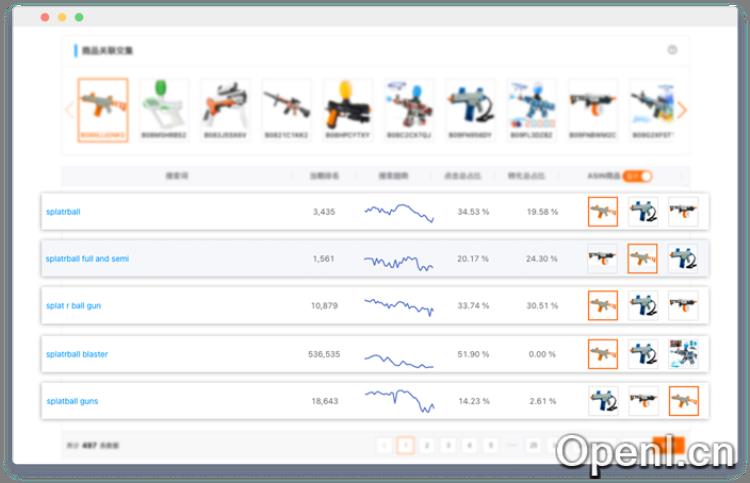Click the help icon in the panel header
This screenshot has height=483, width=750.
pyautogui.click(x=672, y=50)
